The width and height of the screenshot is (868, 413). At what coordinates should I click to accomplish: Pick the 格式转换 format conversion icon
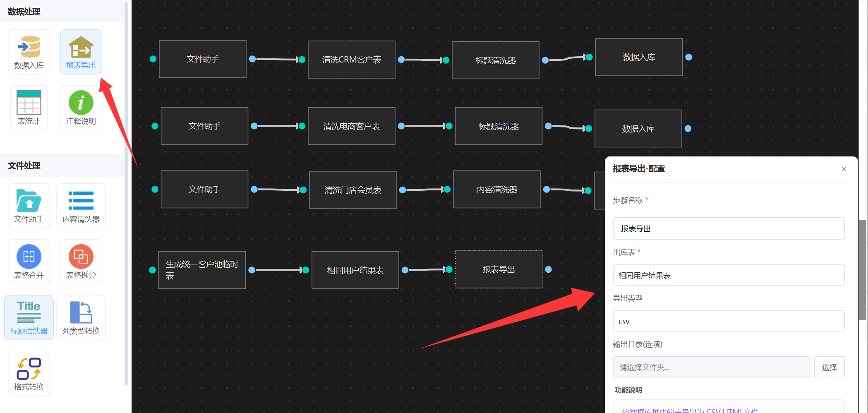click(29, 373)
